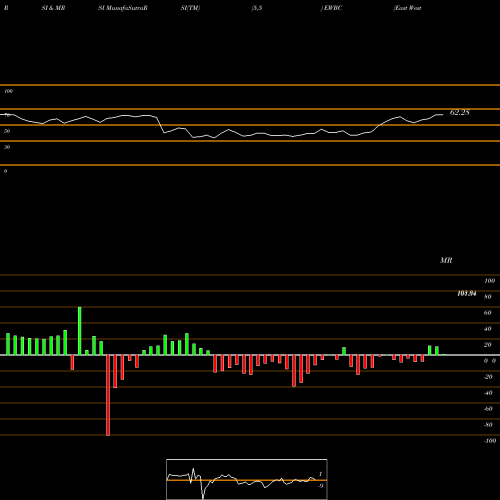
Task: Click the 'East West' company name text
Action: tap(407, 8)
